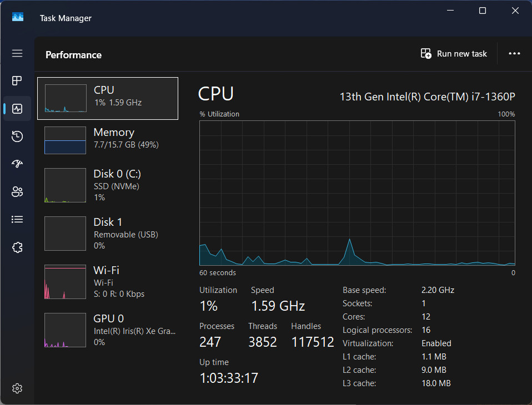The width and height of the screenshot is (532, 405).
Task: Open the Users page icon
Action: pos(17,192)
